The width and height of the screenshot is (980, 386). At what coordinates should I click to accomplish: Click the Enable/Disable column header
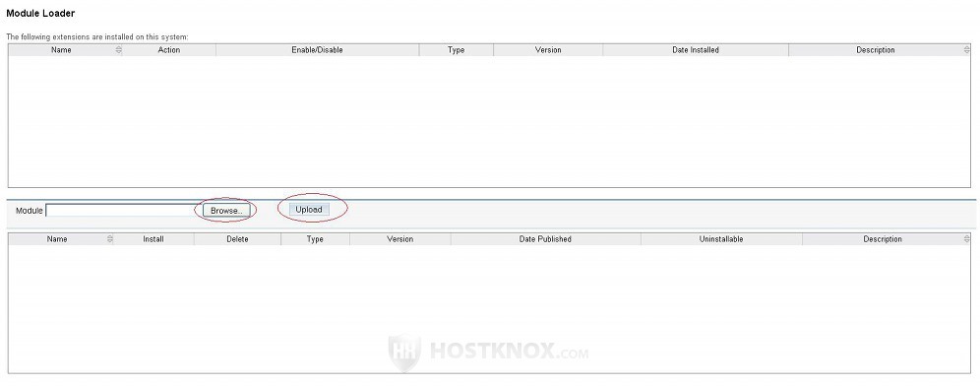[x=318, y=50]
